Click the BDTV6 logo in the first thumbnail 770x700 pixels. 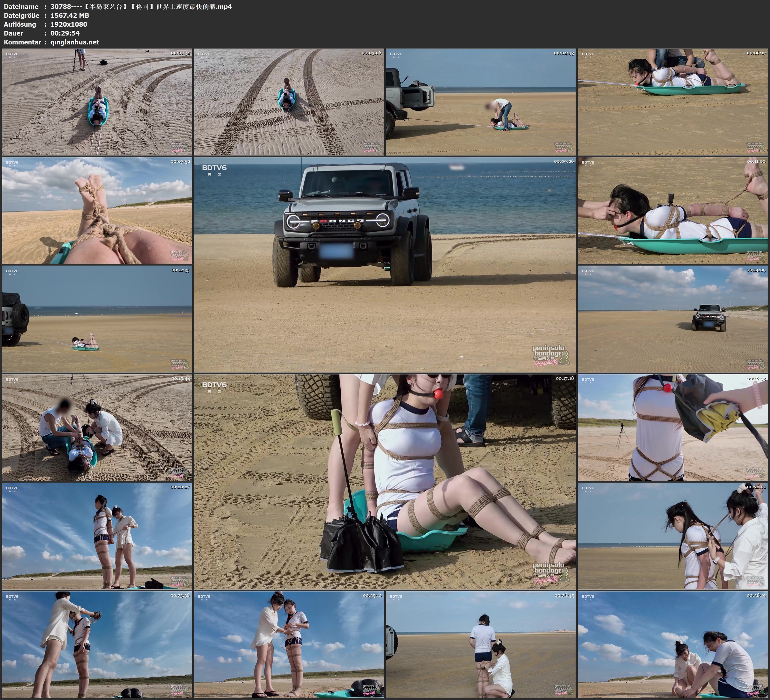[12, 54]
